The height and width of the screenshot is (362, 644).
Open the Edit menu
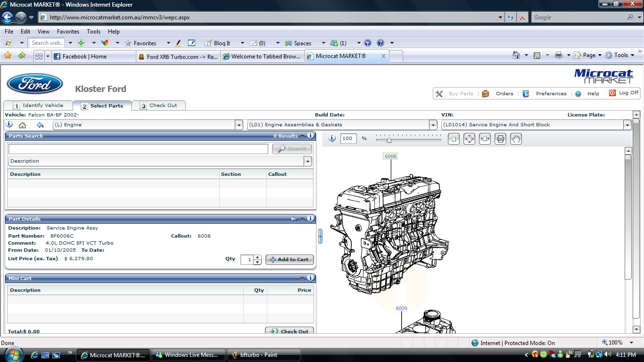(x=25, y=32)
